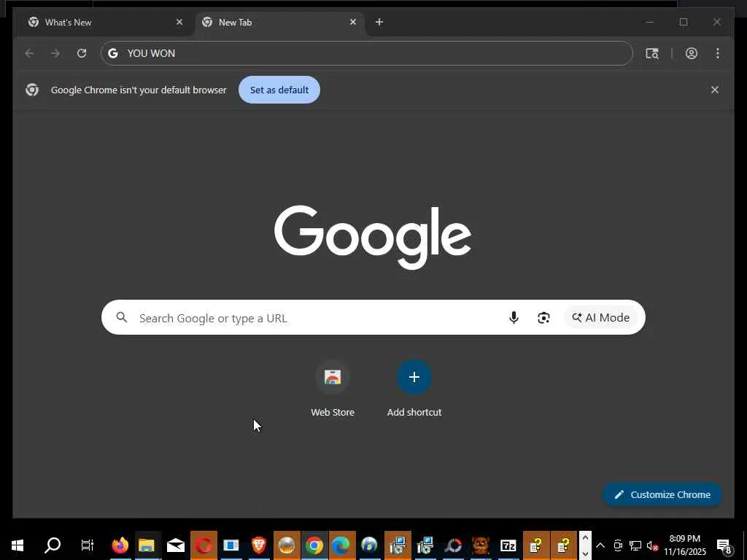The image size is (747, 560).
Task: Click the Search Google or type a URL box
Action: coord(373,318)
